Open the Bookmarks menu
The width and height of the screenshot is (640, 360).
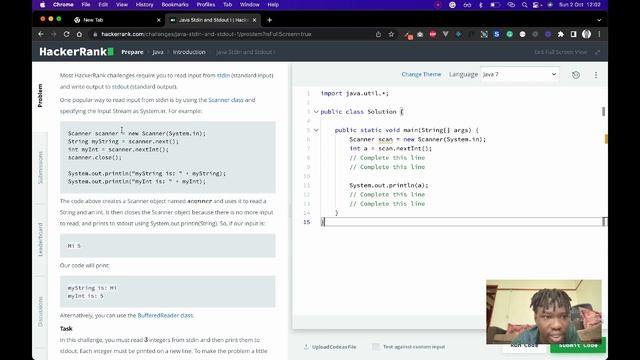[x=175, y=5]
